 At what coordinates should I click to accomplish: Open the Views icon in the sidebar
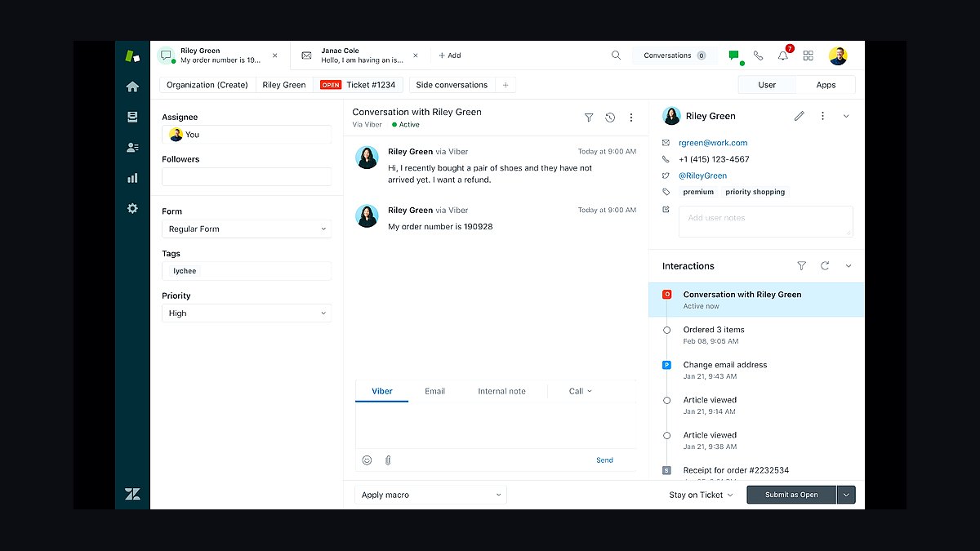click(x=132, y=117)
